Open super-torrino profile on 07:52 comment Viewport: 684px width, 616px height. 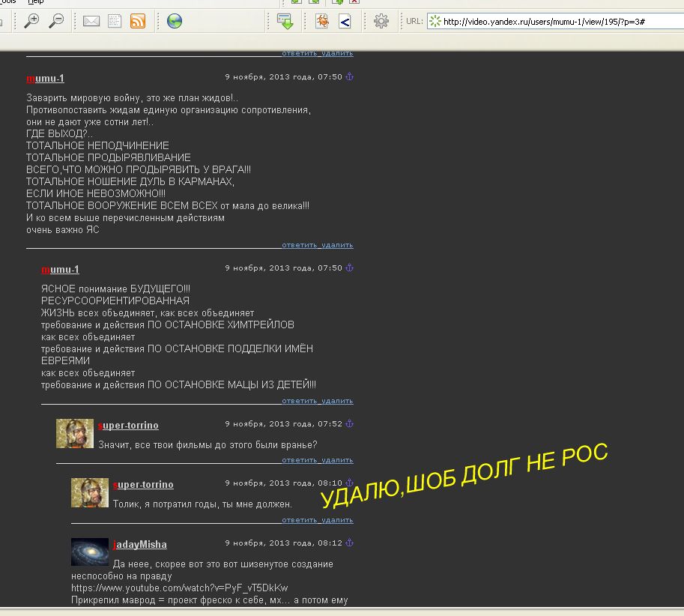tap(128, 426)
